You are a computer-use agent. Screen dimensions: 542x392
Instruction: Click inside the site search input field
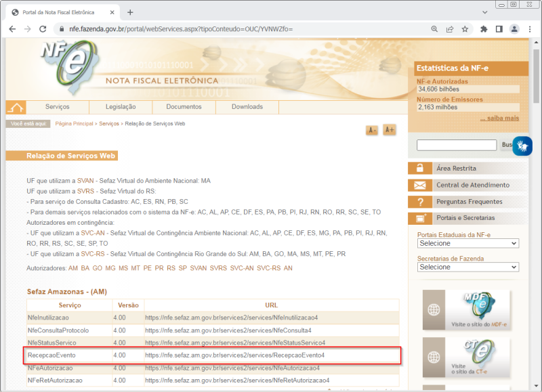(x=456, y=145)
